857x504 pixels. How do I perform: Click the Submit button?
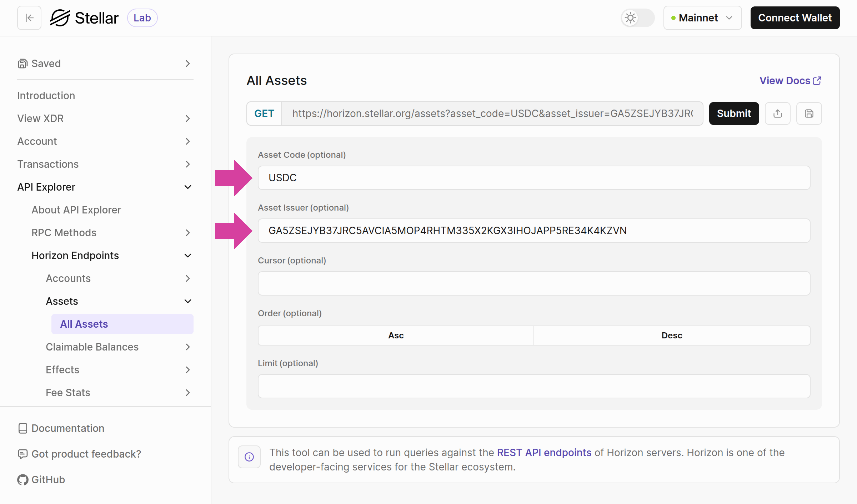pyautogui.click(x=734, y=114)
